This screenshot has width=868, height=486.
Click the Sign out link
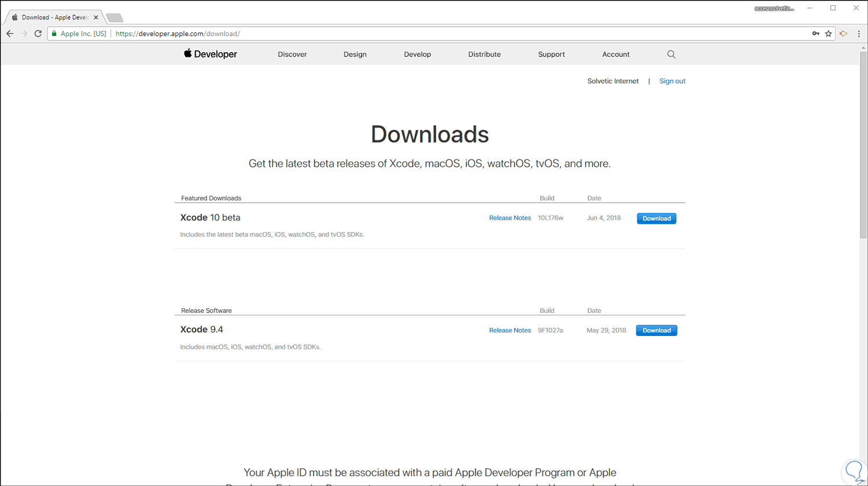point(672,81)
